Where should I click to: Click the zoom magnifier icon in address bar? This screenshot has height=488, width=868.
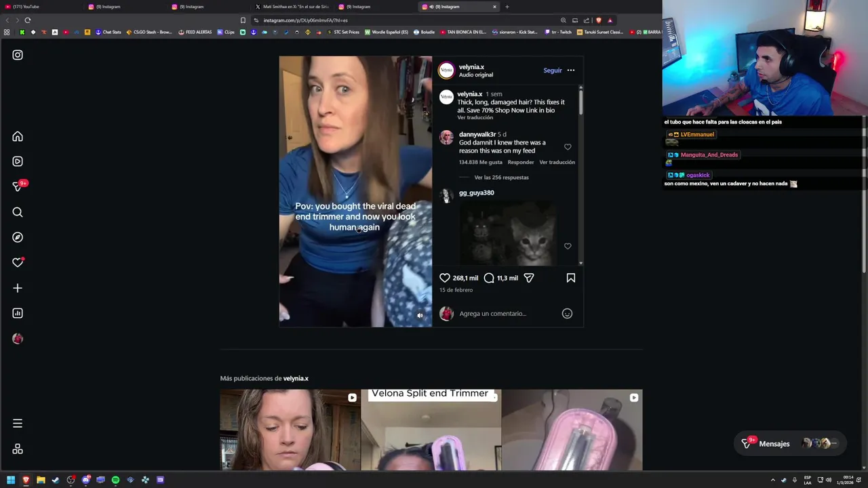click(563, 20)
